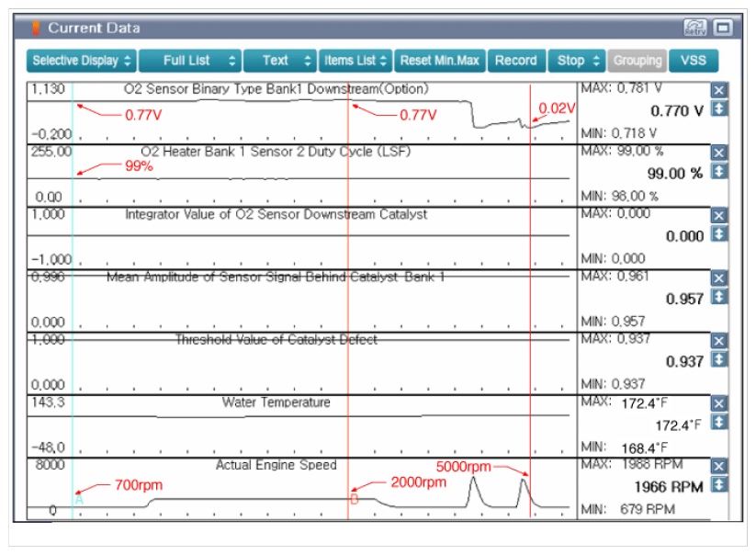Close the O2 Heater Duty Cycle graph
Screen dimensions: 756x555
tap(719, 153)
